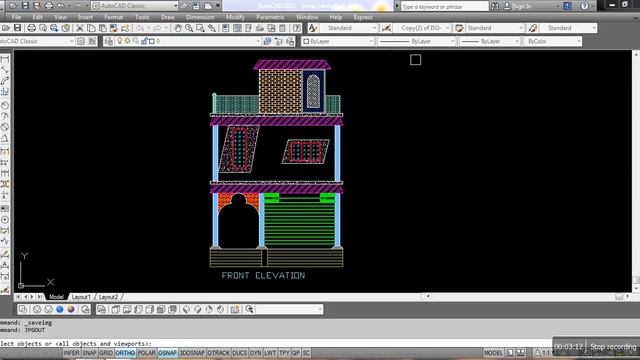Screen dimensions: 640x360
Task: Click the MODEL button in status bar
Action: (493, 353)
